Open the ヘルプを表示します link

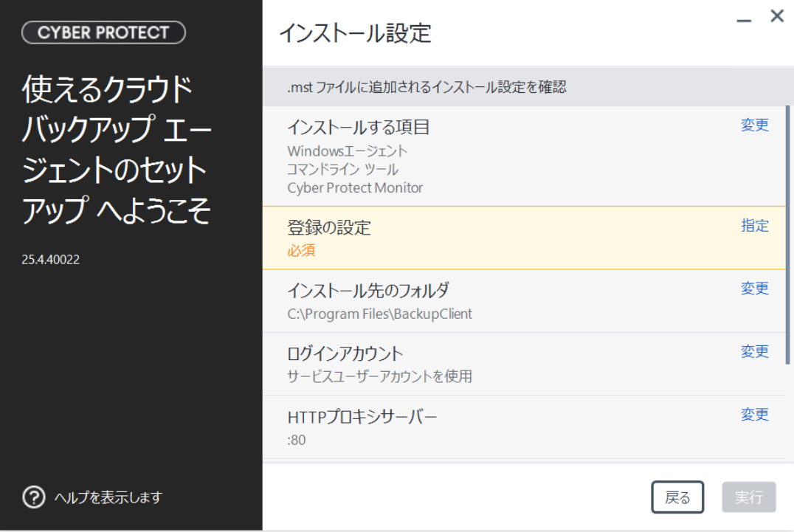[x=108, y=497]
